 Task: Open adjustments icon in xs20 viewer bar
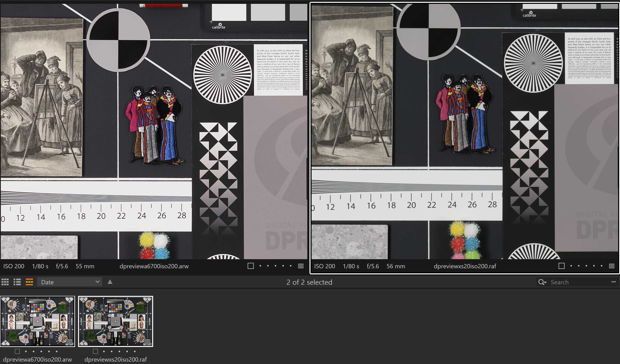(x=612, y=266)
